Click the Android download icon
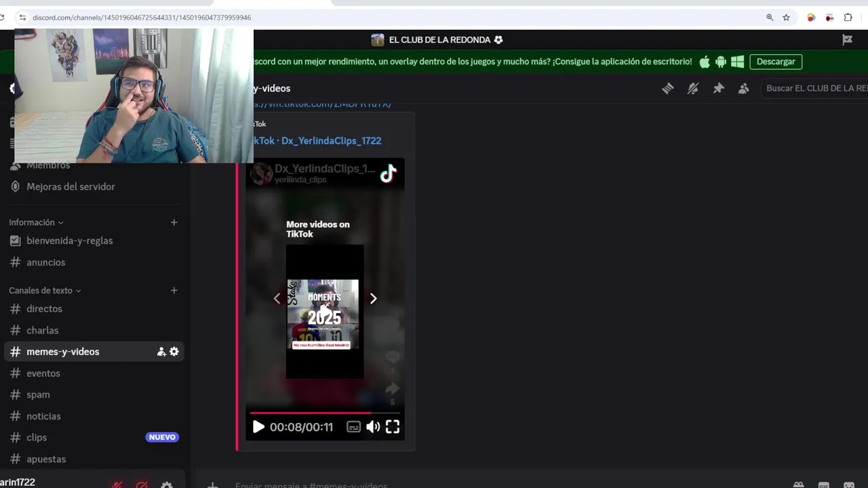Viewport: 868px width, 488px height. coord(721,62)
